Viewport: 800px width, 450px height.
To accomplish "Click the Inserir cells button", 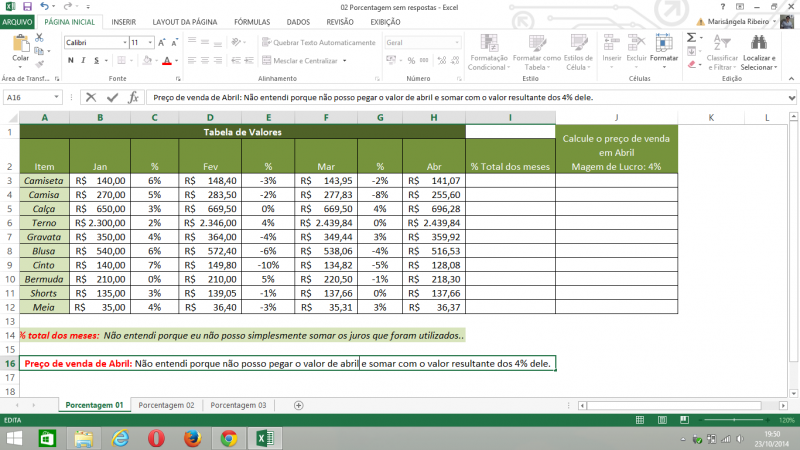I will click(612, 52).
